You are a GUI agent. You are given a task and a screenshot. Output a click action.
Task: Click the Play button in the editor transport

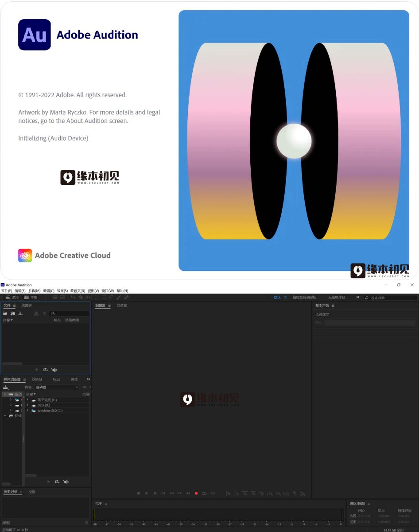point(147,493)
